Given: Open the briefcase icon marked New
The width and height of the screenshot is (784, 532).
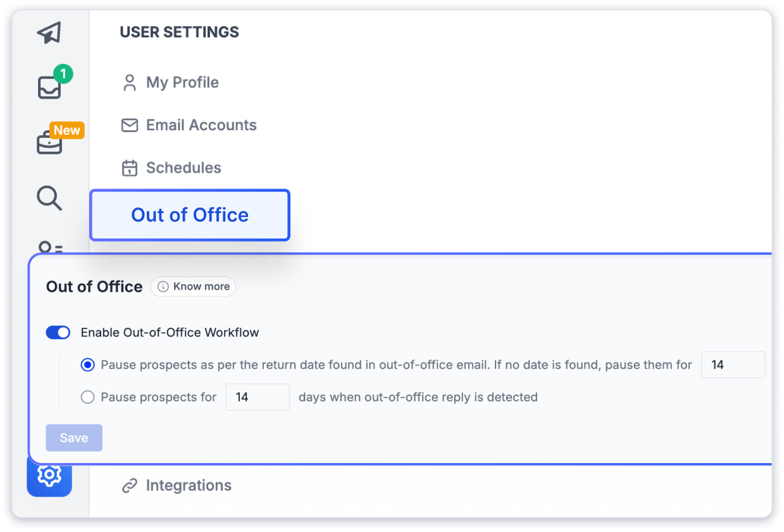Looking at the screenshot, I should coord(49,144).
